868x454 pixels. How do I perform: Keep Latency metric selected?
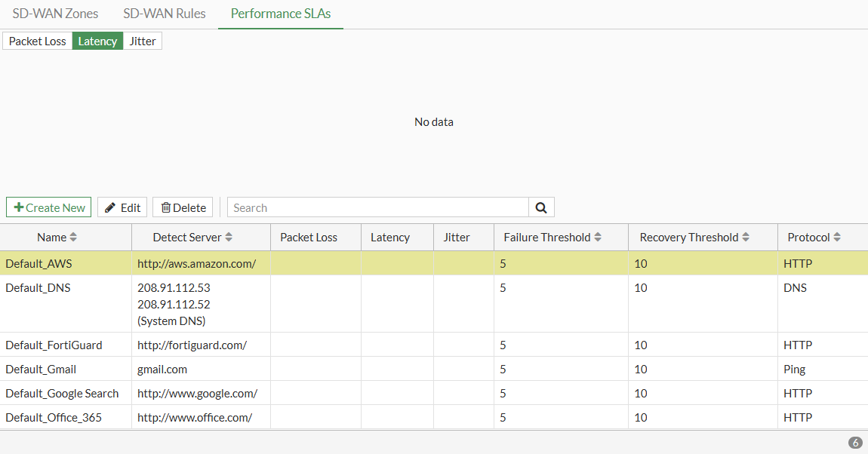tap(97, 41)
